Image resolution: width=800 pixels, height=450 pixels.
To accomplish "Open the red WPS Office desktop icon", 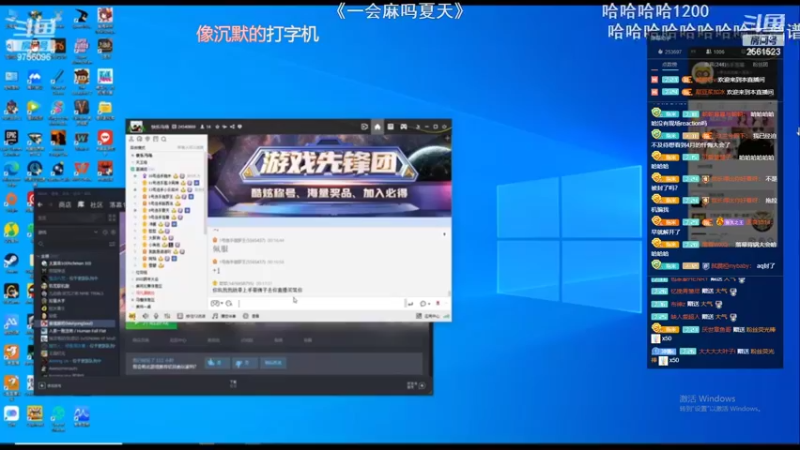I will click(x=82, y=169).
